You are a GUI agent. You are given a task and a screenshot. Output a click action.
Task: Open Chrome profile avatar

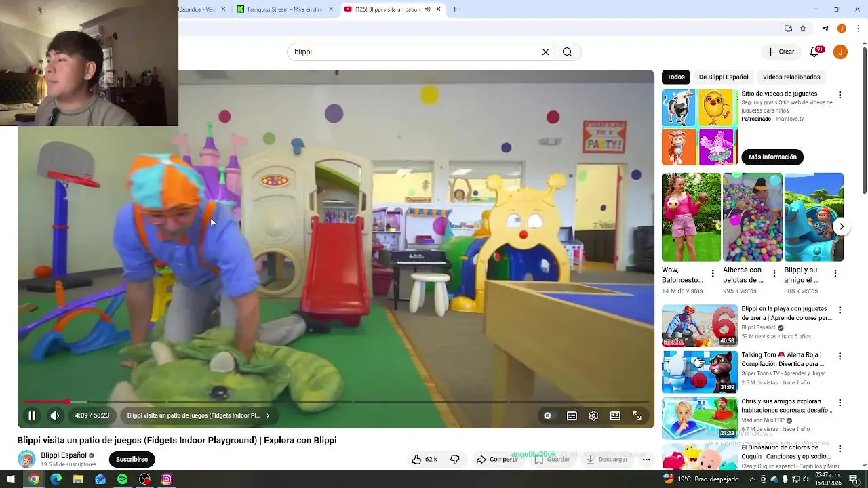pyautogui.click(x=842, y=28)
